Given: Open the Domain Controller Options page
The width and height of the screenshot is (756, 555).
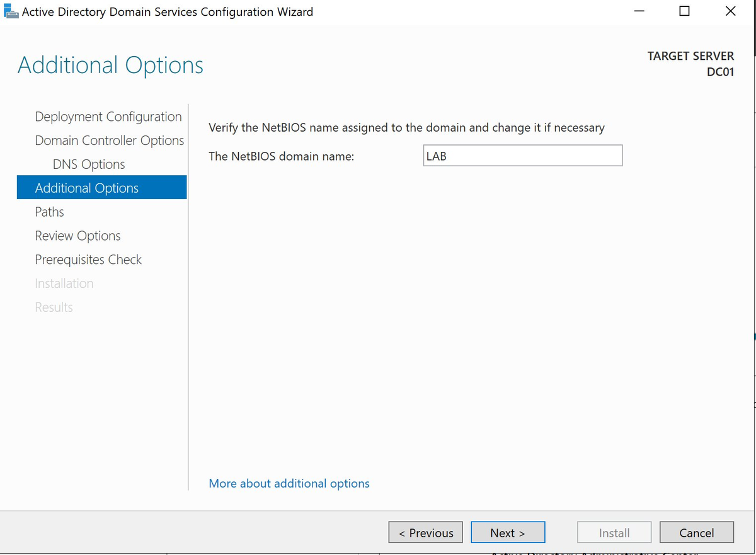Looking at the screenshot, I should pyautogui.click(x=109, y=140).
